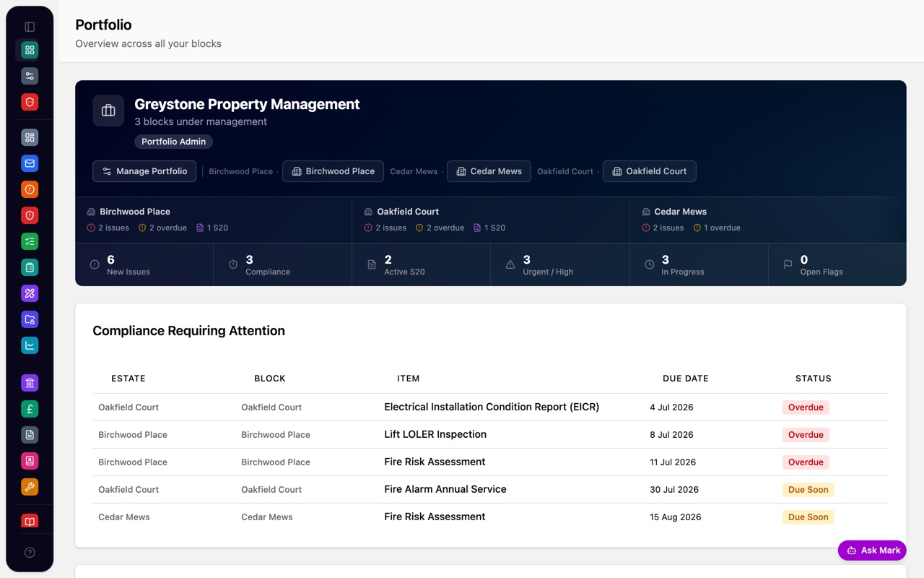The image size is (924, 578).
Task: Open the purple pencil and ruler icon
Action: 30,293
